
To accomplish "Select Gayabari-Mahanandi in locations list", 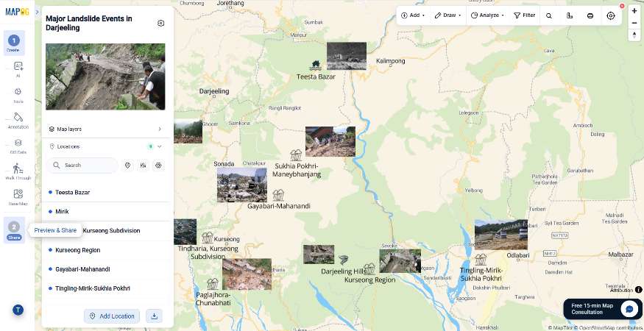I will (107, 269).
